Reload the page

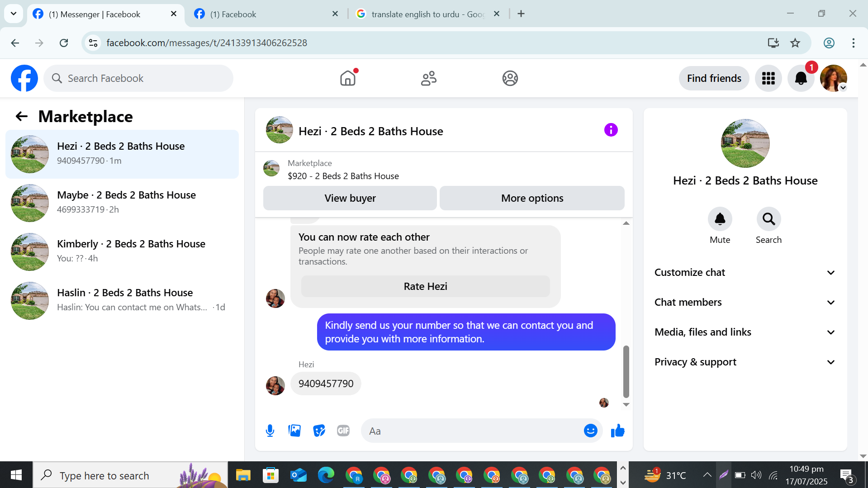pos(64,43)
